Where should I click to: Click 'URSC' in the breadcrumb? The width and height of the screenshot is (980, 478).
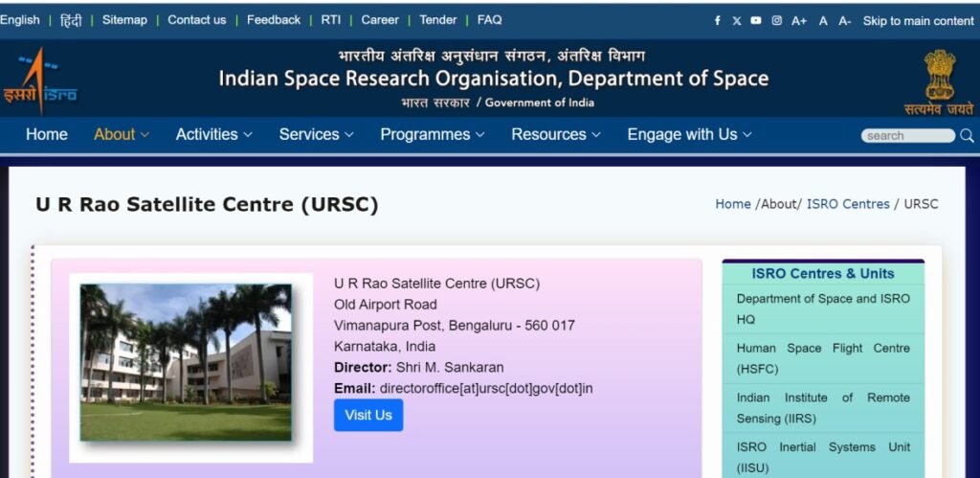click(x=922, y=204)
